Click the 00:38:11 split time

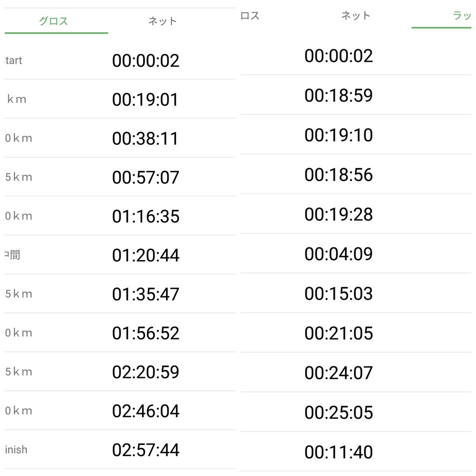click(146, 138)
